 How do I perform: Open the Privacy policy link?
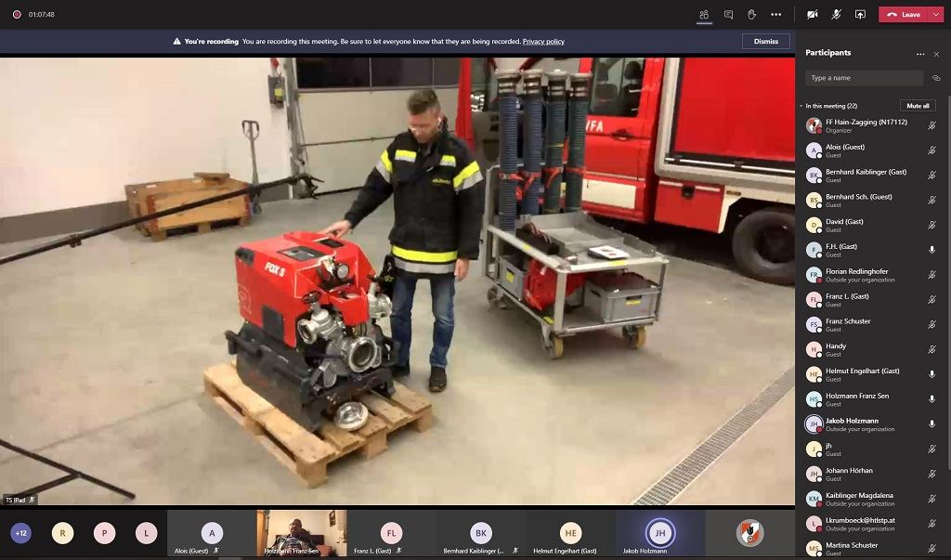pyautogui.click(x=543, y=41)
